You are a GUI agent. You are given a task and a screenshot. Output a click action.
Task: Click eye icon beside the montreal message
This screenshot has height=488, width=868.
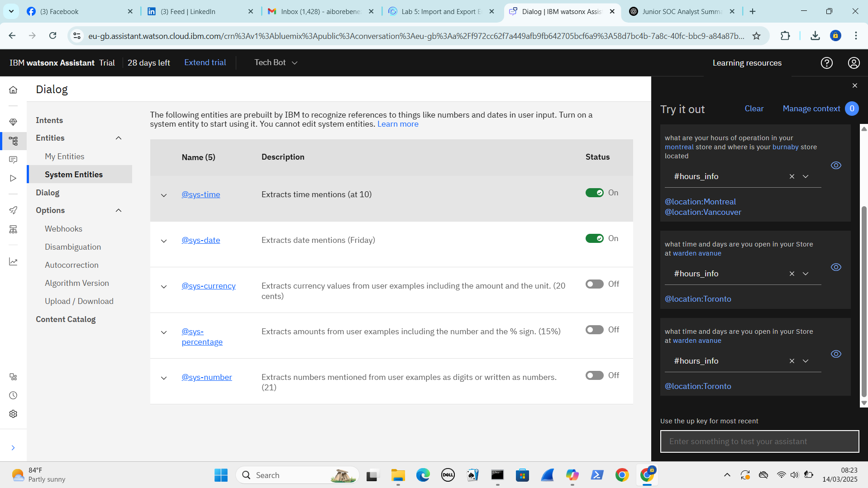click(x=836, y=166)
